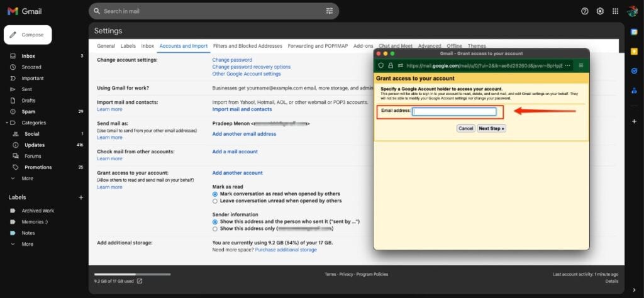This screenshot has width=644, height=298.
Task: Select Show this address and sender option
Action: 215,222
